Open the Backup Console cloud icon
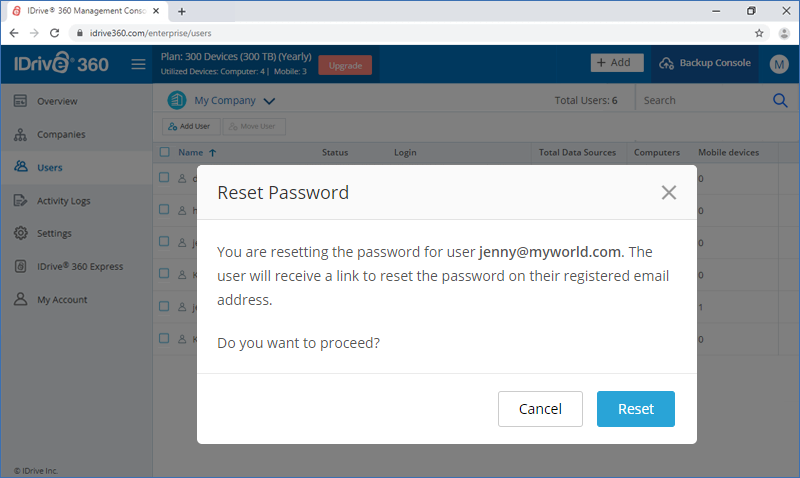 [666, 63]
